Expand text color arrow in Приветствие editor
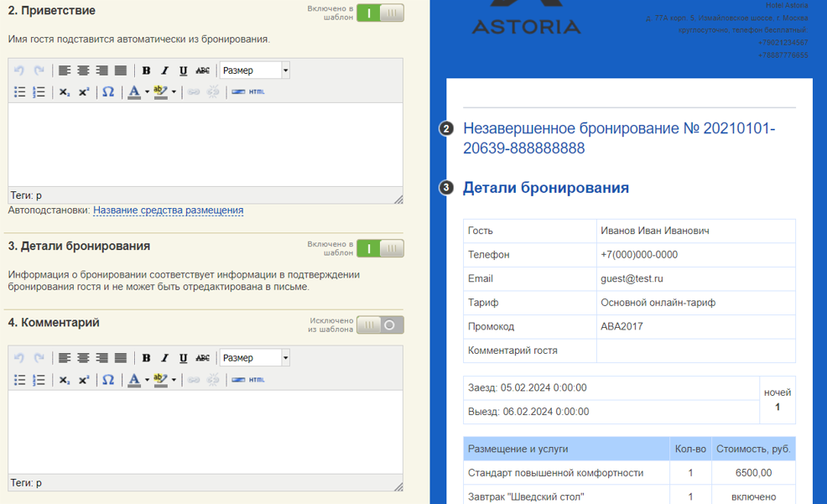The width and height of the screenshot is (827, 504). point(147,92)
